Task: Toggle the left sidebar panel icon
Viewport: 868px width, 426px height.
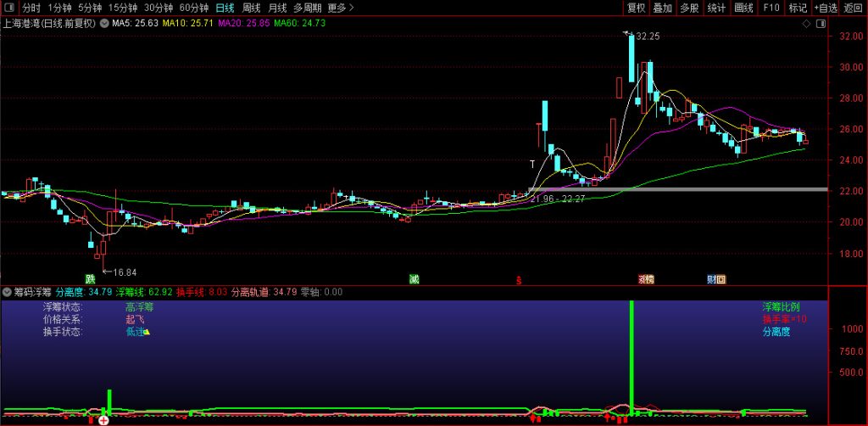Action: [x=8, y=8]
